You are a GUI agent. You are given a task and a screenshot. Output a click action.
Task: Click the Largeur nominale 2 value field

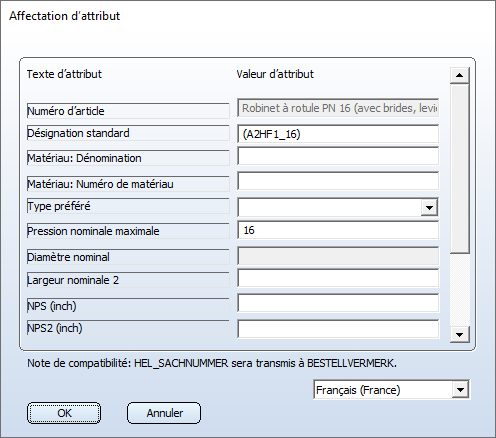338,278
